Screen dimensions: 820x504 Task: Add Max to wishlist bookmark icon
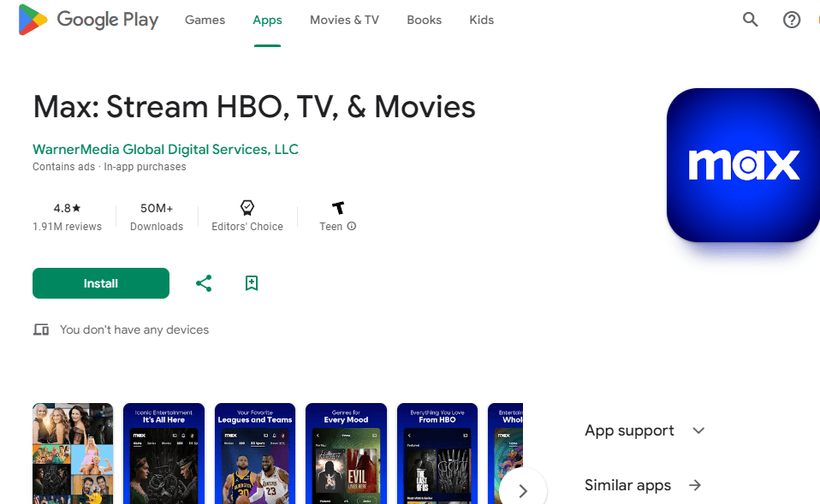252,283
